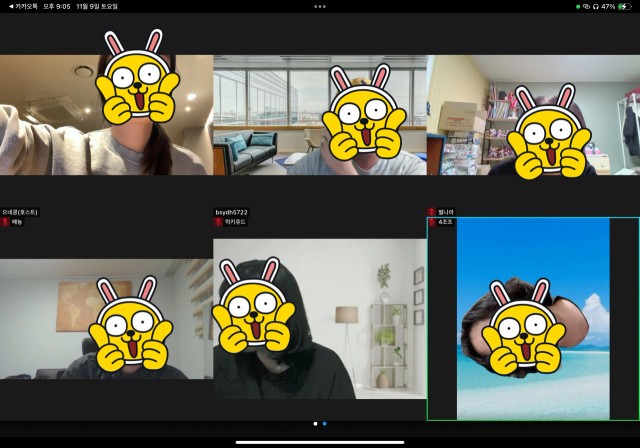Tap the 47% battery percentage text
Screen dimensions: 640x448
(x=608, y=7)
